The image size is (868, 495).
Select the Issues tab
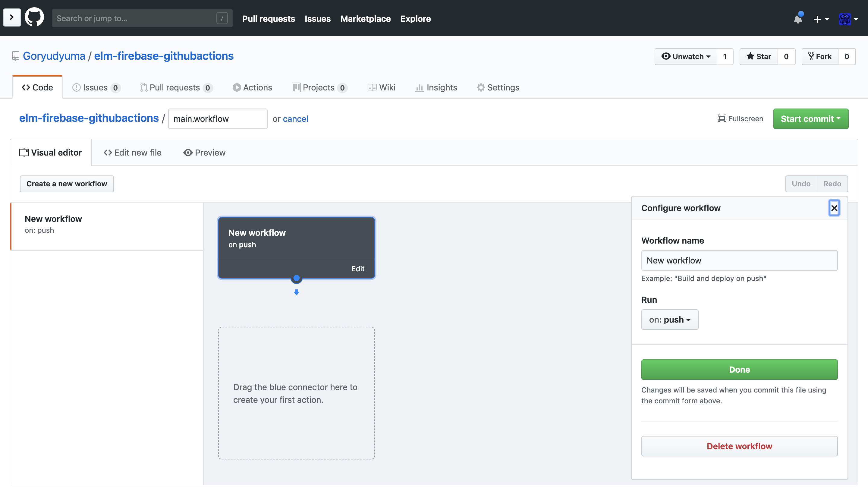[x=95, y=87]
